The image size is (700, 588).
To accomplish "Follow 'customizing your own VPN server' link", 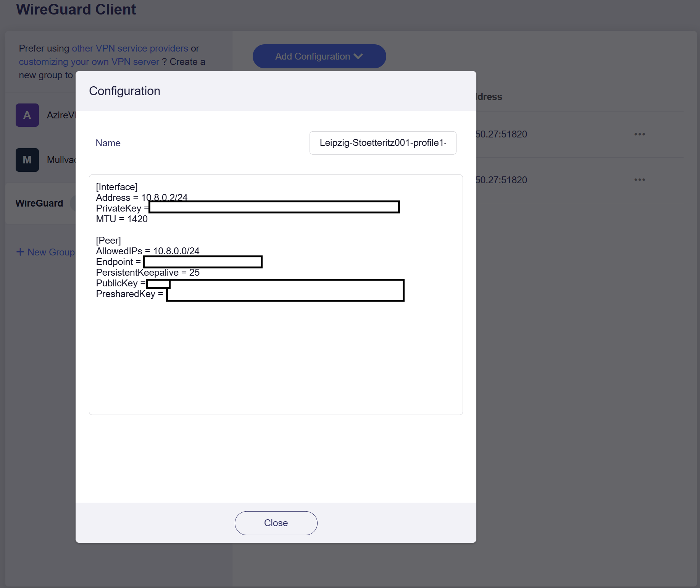I will pos(89,62).
